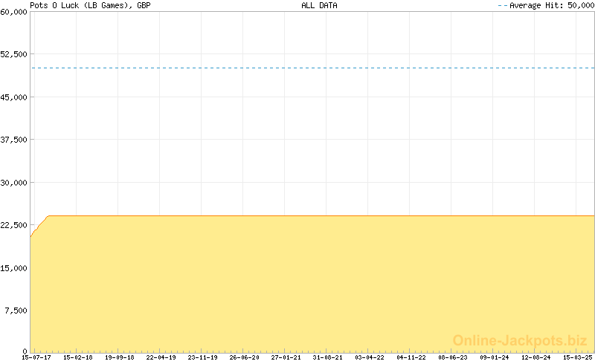Select the 37,500 y-axis label
This screenshot has width=595, height=364.
pyautogui.click(x=14, y=140)
